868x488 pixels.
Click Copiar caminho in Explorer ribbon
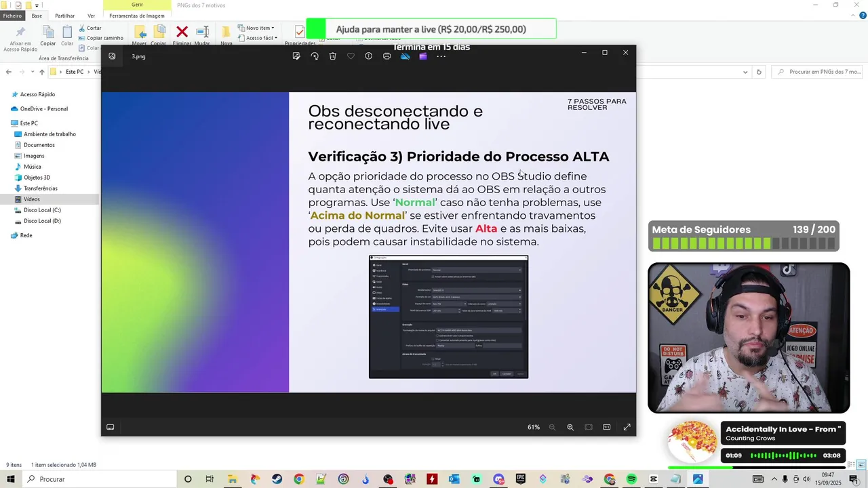coord(100,38)
